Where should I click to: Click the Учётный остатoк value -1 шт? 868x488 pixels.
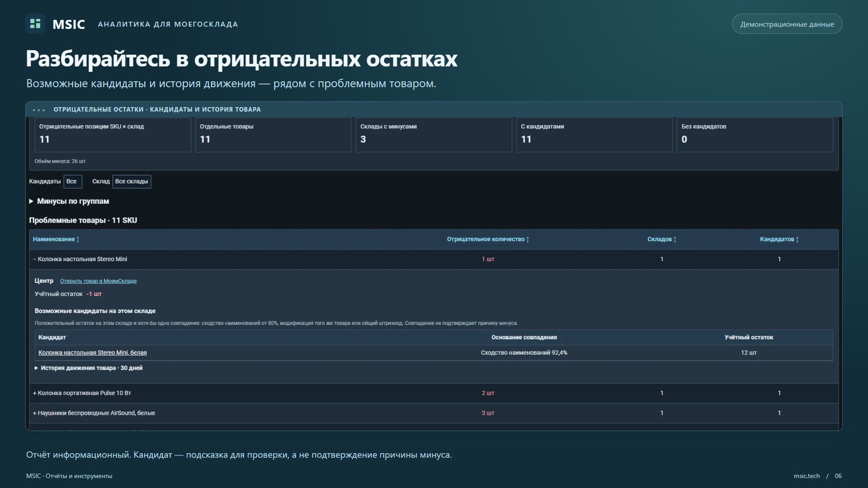click(94, 294)
